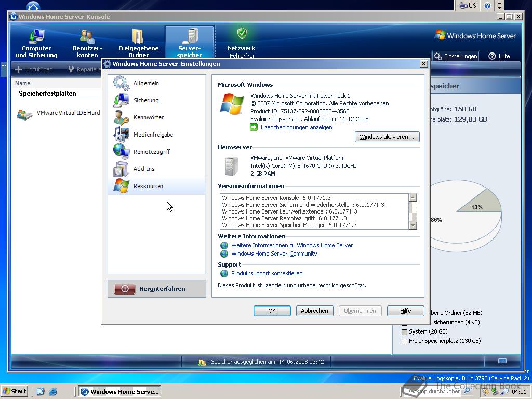Click Windows Home Server taskbar button
The height and width of the screenshot is (399, 532).
pos(120,392)
